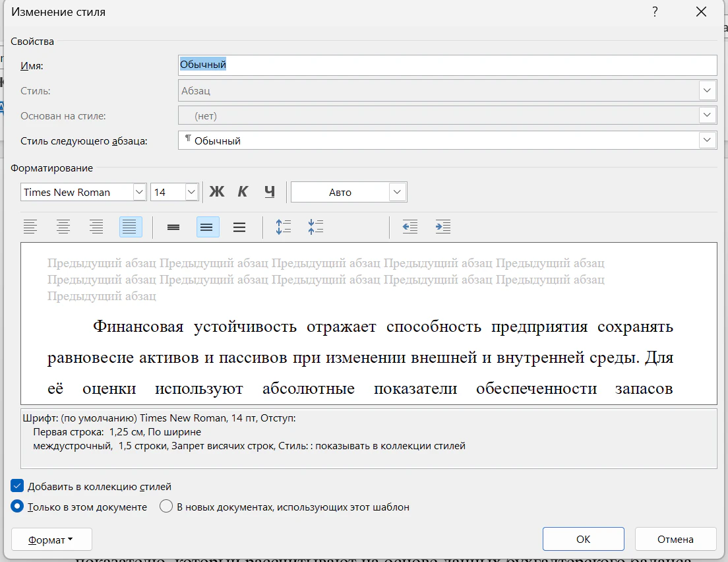Screen dimensions: 728x562
Task: Align paragraph text to the left
Action: click(30, 227)
